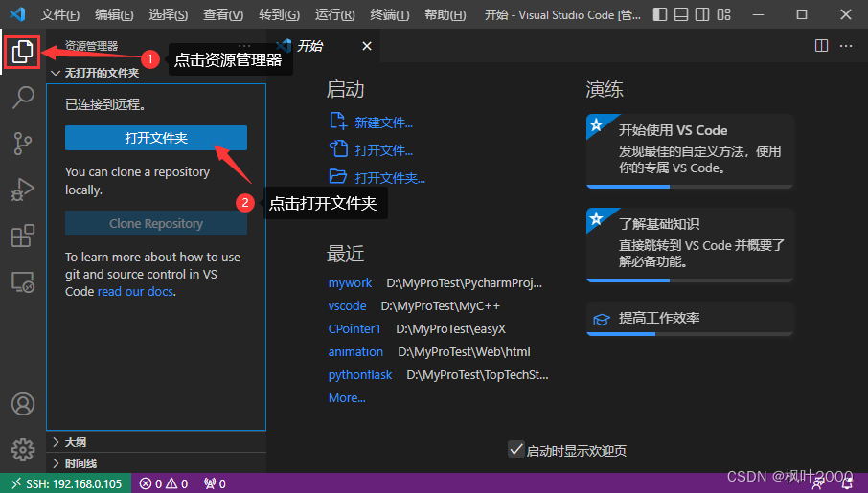Screen dimensions: 868x493
Task: Click path text D:\MyProTest\MyC++
Action: [440, 306]
